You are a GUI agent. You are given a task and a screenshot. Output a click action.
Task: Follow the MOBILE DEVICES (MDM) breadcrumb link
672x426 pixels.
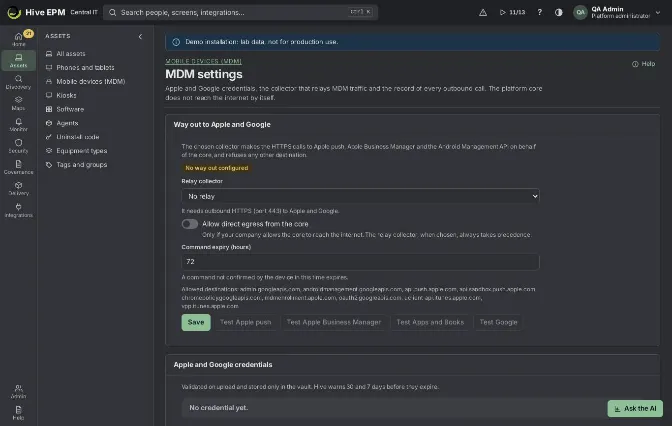tap(203, 61)
